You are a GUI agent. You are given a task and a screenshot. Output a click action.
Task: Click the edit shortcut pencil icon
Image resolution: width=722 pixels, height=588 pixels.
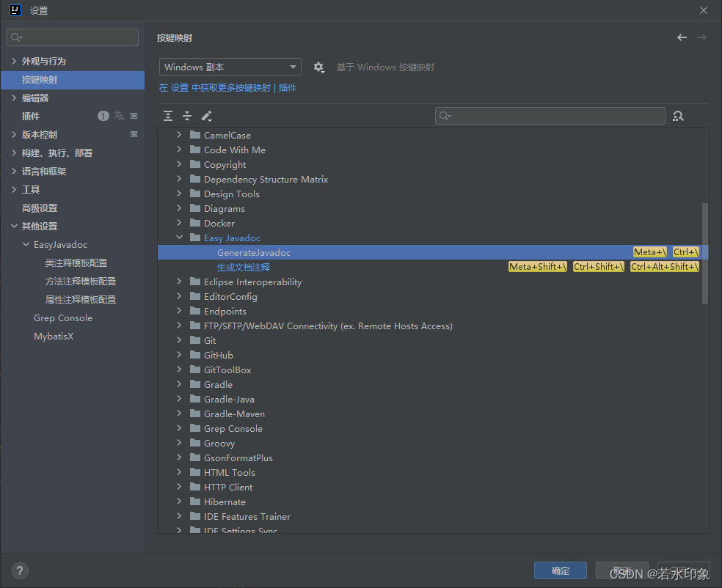click(x=206, y=116)
